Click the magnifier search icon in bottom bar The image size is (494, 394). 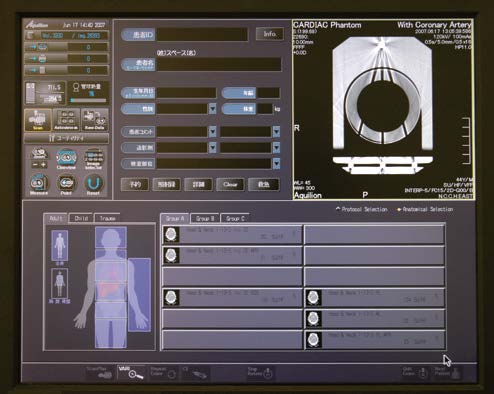(x=131, y=373)
